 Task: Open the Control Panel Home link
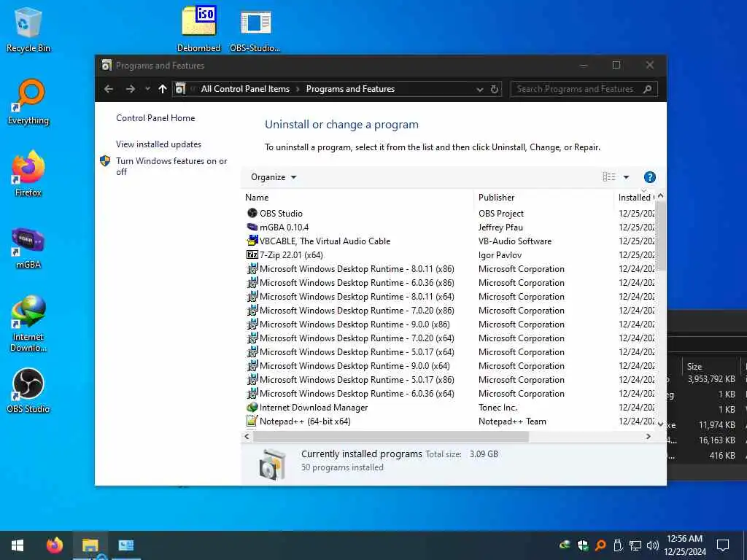(155, 118)
